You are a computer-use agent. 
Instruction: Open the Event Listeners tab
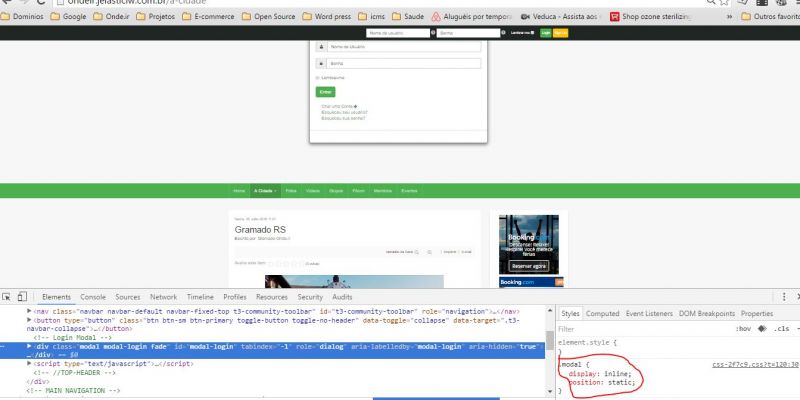point(649,314)
